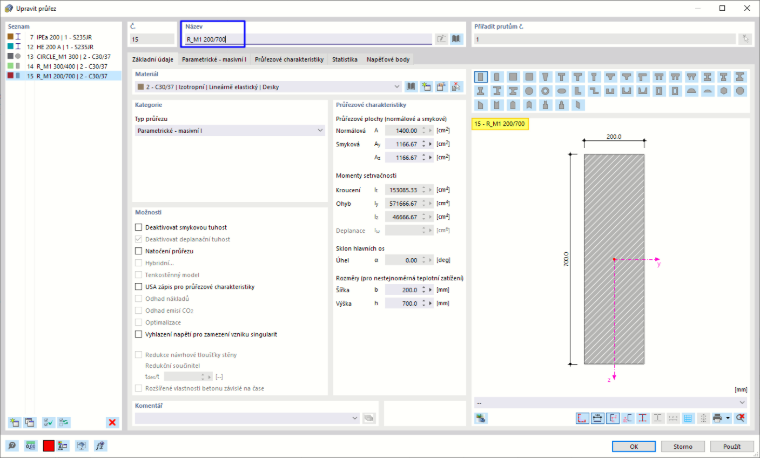The height and width of the screenshot is (458, 760).
Task: Open Průřezové charakteristiky tab
Action: click(289, 59)
